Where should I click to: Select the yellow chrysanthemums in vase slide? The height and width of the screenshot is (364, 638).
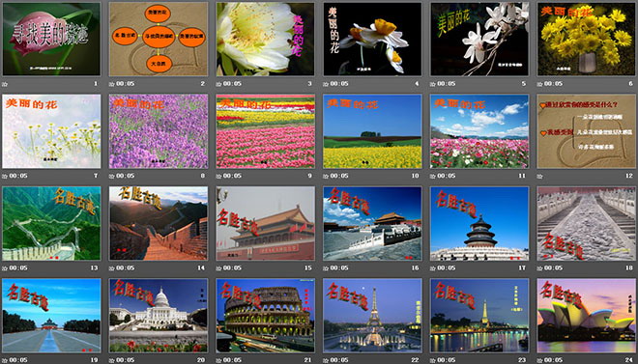pyautogui.click(x=587, y=39)
